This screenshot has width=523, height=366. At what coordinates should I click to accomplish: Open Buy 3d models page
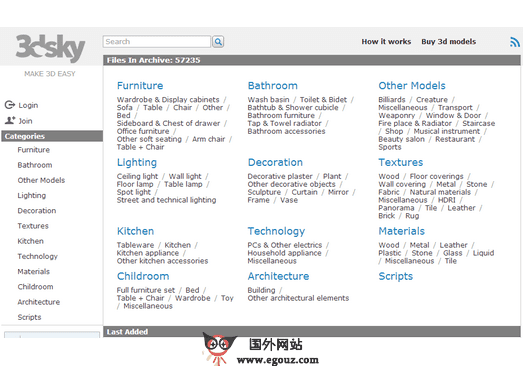[x=449, y=42]
